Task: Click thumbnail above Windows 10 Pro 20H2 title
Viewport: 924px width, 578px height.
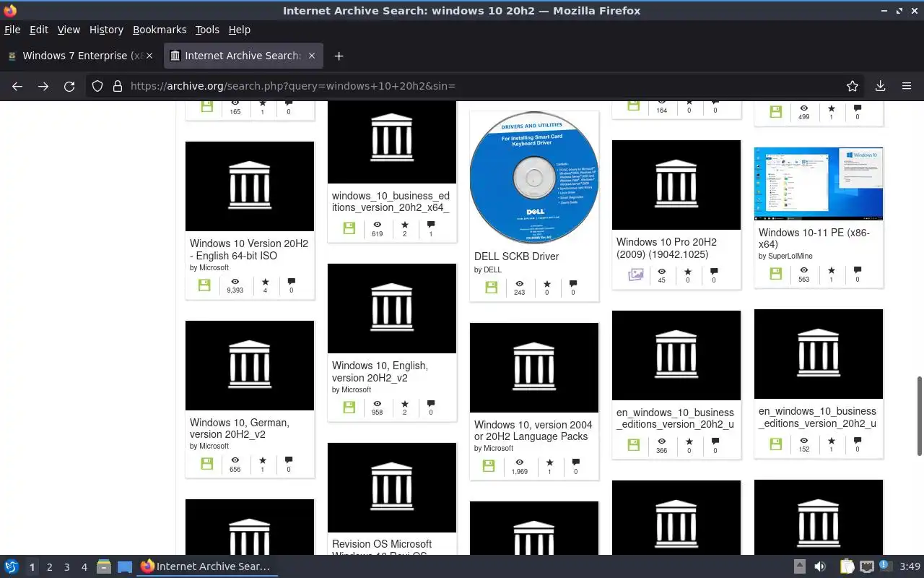Action: coord(676,185)
